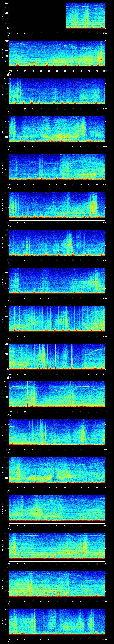
Task: Select the spectrogram panel starting at 7:15:00
Action: click(57, 243)
